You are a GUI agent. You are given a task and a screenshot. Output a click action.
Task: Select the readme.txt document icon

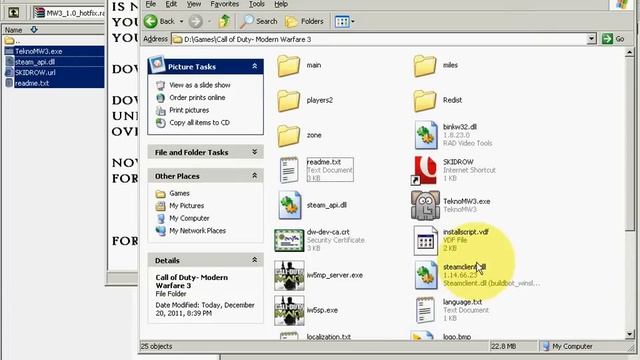(289, 170)
